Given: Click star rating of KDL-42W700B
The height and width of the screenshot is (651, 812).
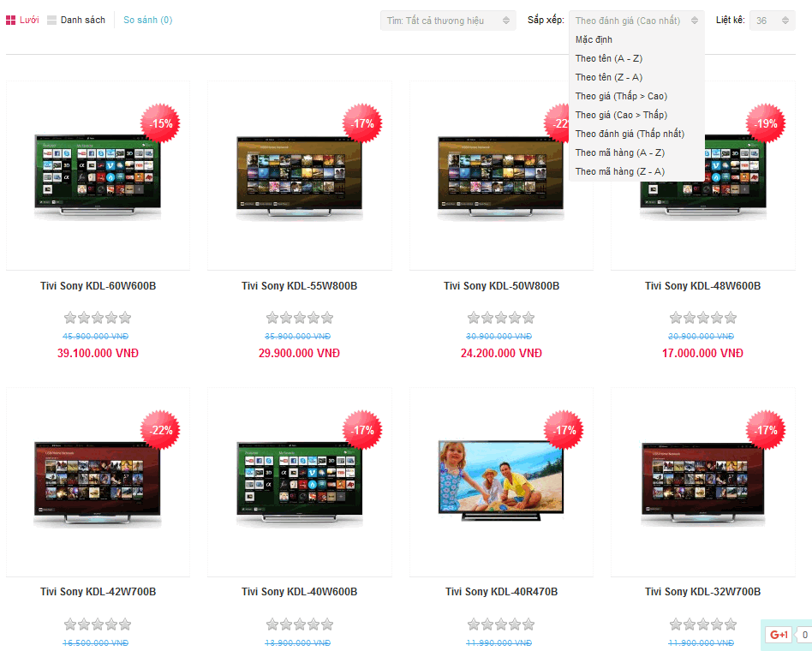Looking at the screenshot, I should 98,624.
